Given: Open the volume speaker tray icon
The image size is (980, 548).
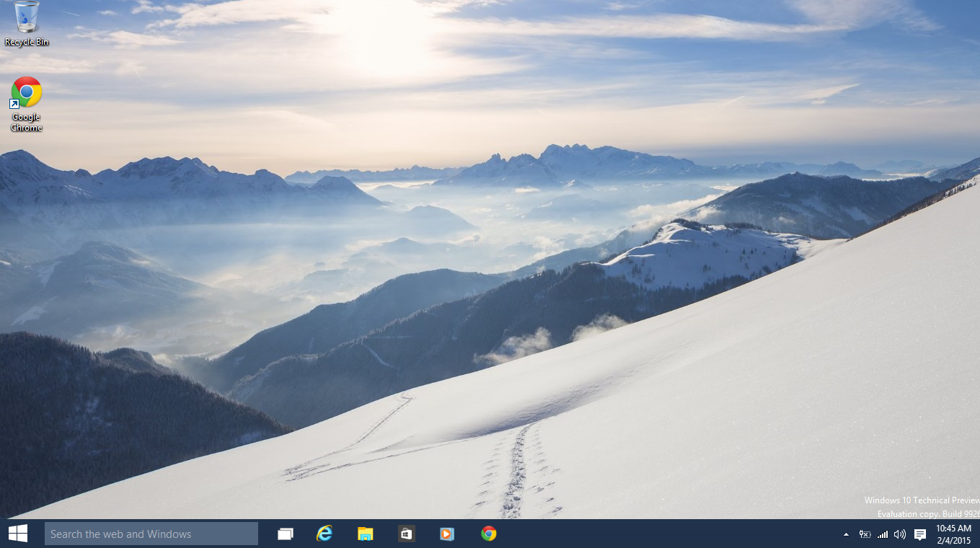Looking at the screenshot, I should click(900, 534).
